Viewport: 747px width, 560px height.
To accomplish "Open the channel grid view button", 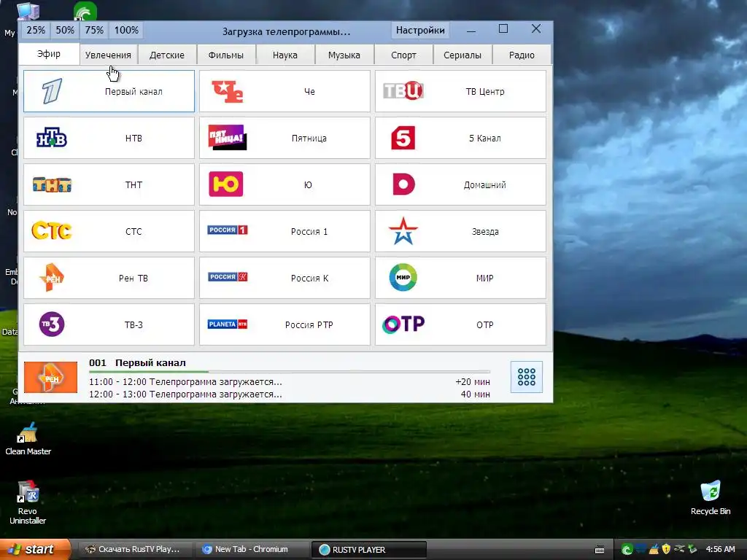I will point(527,377).
